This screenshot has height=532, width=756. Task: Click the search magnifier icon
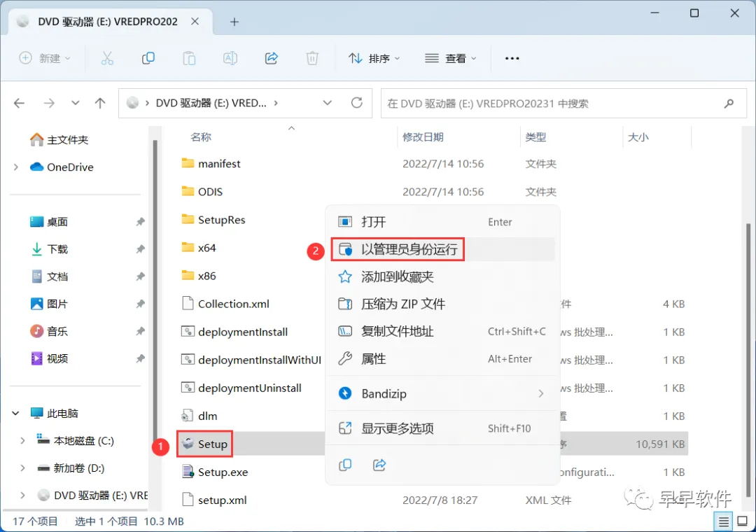pyautogui.click(x=729, y=103)
